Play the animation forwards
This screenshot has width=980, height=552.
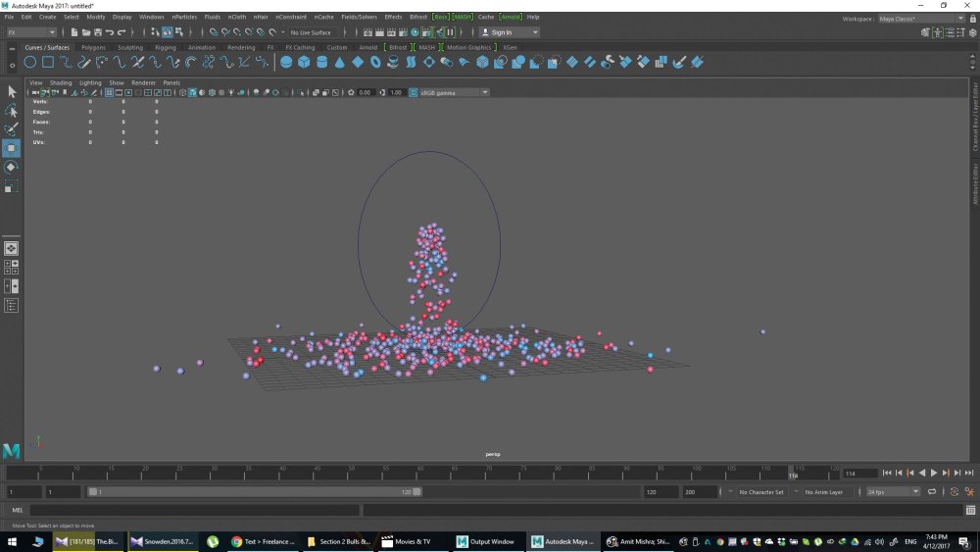tap(934, 474)
